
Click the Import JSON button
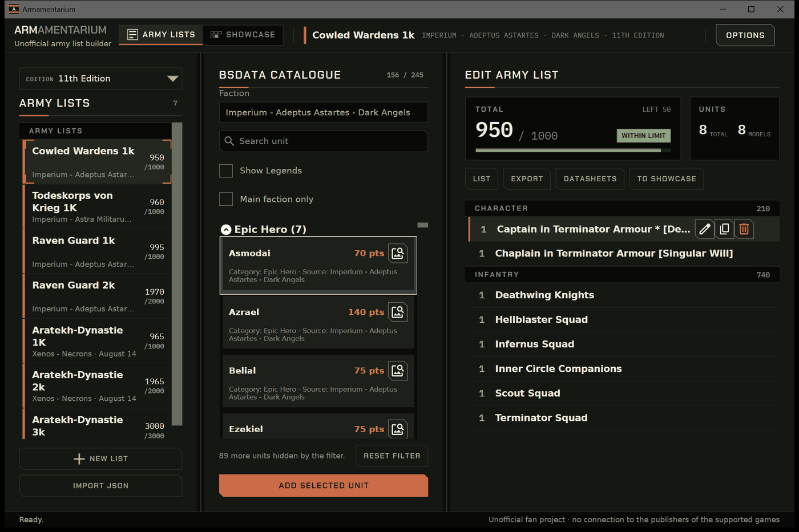click(x=100, y=486)
